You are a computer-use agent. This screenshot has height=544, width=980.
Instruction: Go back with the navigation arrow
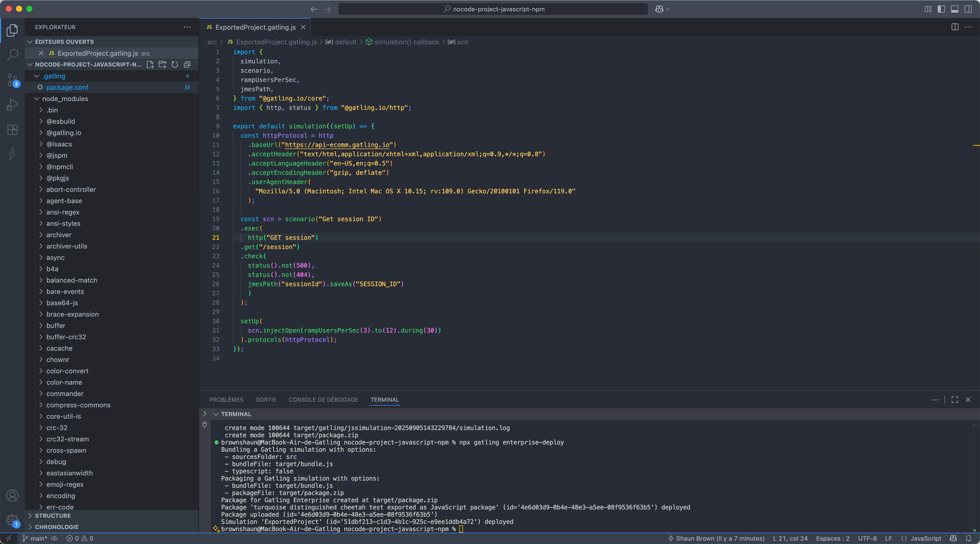pos(314,9)
